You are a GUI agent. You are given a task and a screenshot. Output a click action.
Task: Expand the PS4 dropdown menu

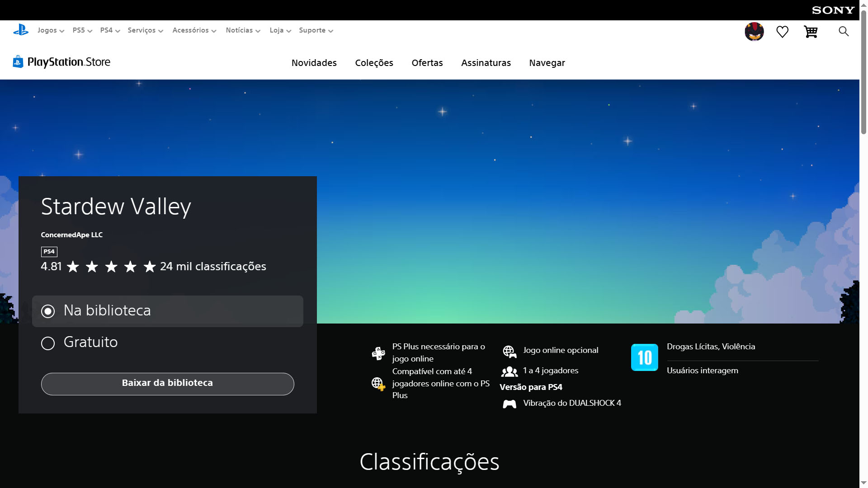pos(110,30)
